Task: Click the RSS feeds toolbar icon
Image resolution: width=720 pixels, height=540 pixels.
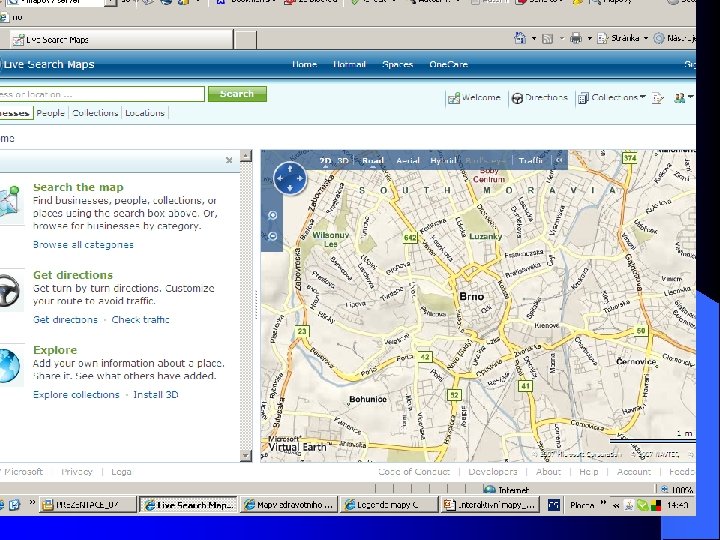Action: pyautogui.click(x=547, y=39)
